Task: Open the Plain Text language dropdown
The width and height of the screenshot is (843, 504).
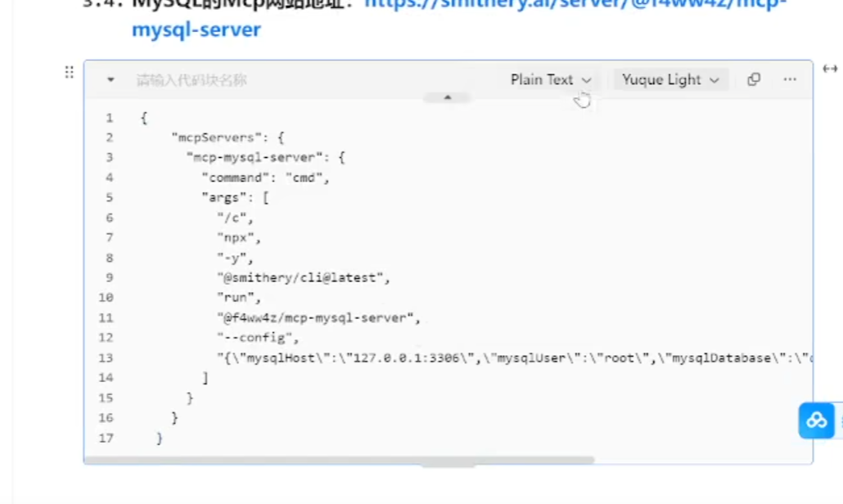Action: pyautogui.click(x=551, y=79)
